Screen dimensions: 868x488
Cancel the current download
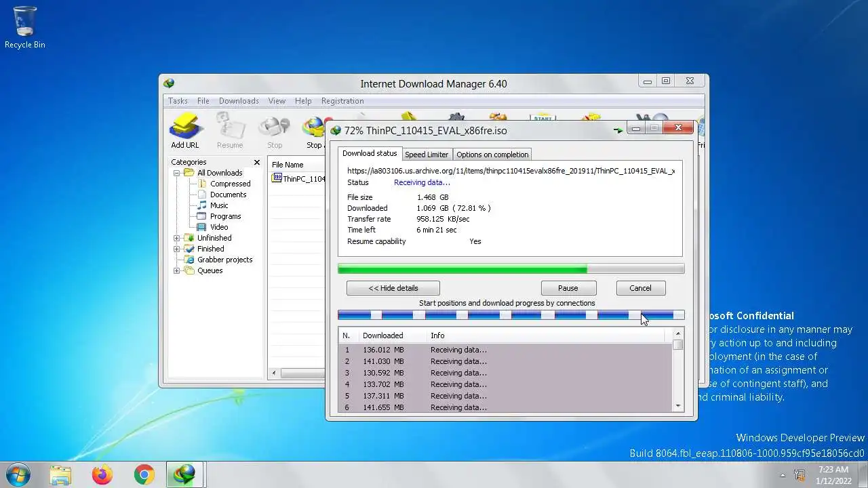point(640,288)
